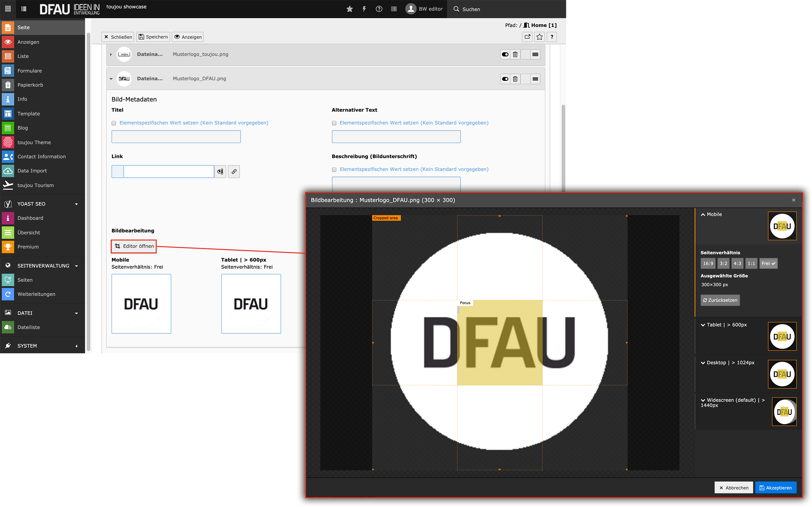Viewport: 812px width, 507px height.
Task: Open the Dateiliste module
Action: tap(29, 327)
